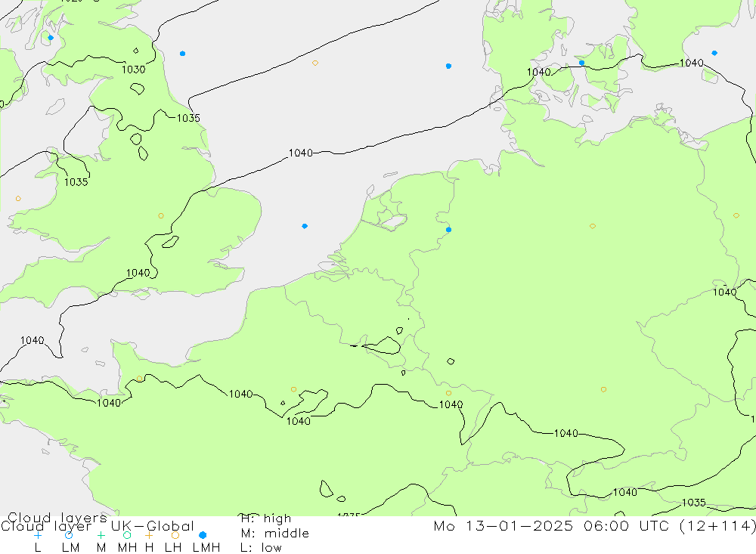The image size is (756, 554).
Task: Select the orange circle marker in the northern North Sea
Action: click(314, 63)
